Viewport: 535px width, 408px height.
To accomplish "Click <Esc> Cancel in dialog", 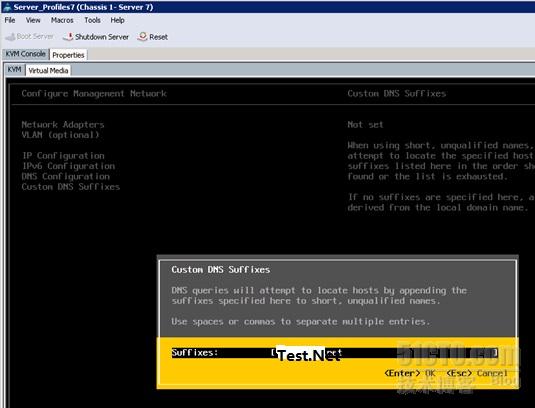I will pos(477,373).
